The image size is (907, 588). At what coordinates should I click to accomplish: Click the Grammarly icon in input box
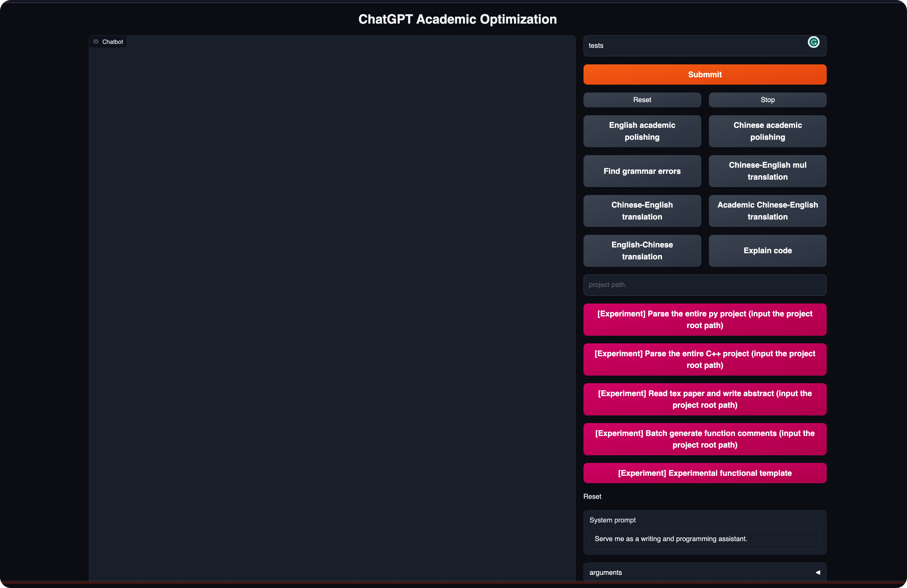pyautogui.click(x=813, y=42)
